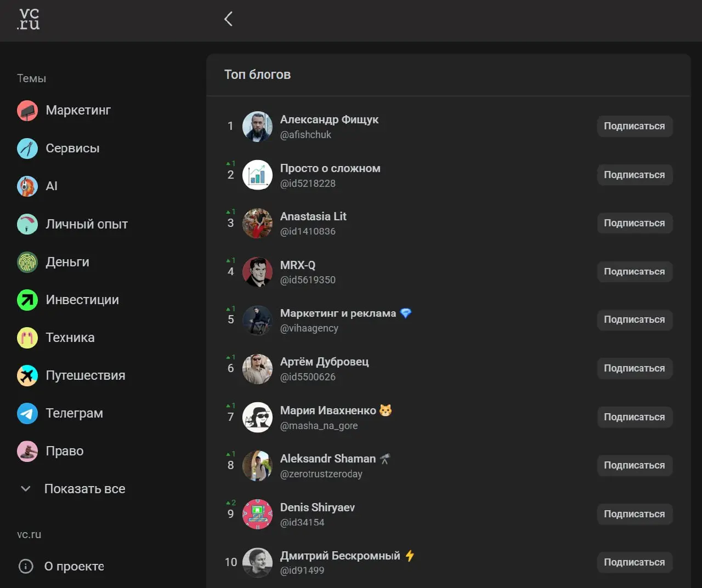Open the Деньги topic
Image resolution: width=702 pixels, height=588 pixels.
point(67,262)
